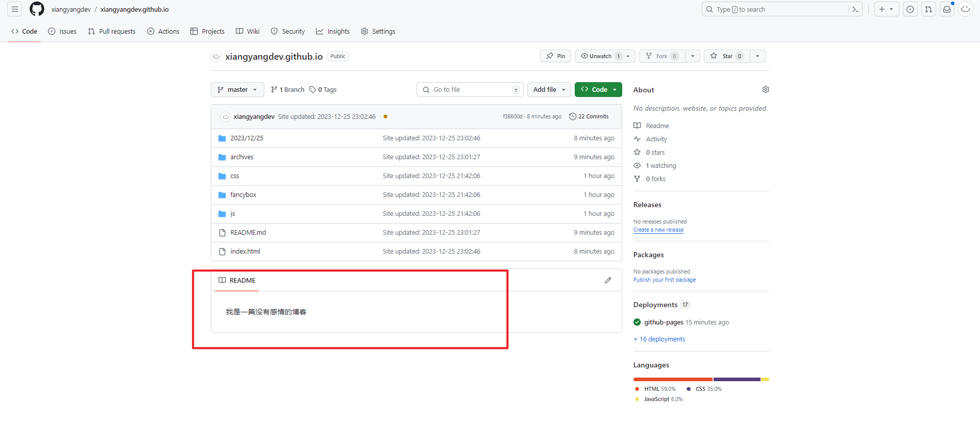Open the archives folder
Viewport: 980px width, 422px height.
[x=241, y=157]
